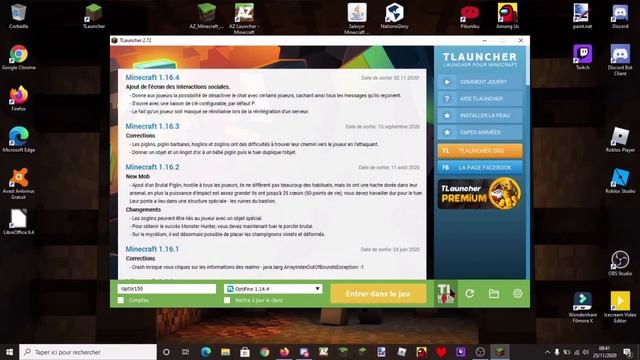Show hidden system tray icons
Image resolution: width=640 pixels, height=360 pixels.
(x=547, y=352)
